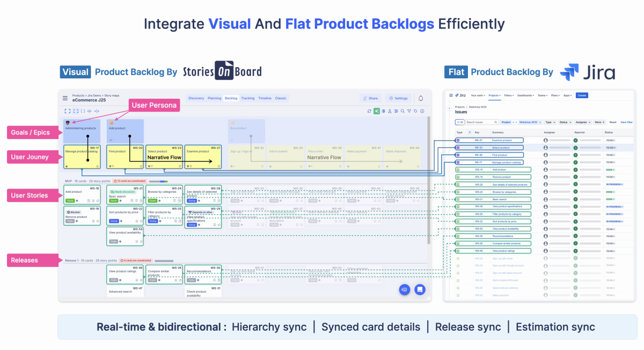Screen dimensions: 644x350
Task: Click the tag label icon in story map toolbar
Action: tap(415, 111)
